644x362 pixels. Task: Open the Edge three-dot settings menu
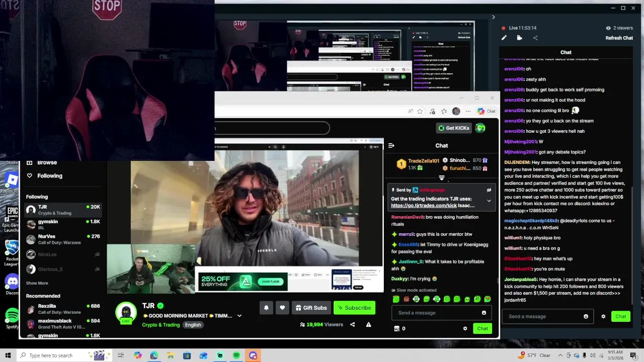tap(468, 111)
